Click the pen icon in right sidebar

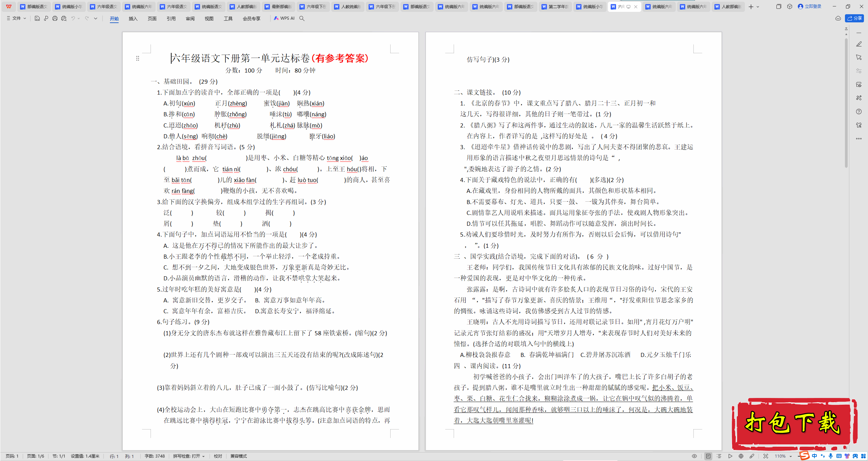pos(859,44)
